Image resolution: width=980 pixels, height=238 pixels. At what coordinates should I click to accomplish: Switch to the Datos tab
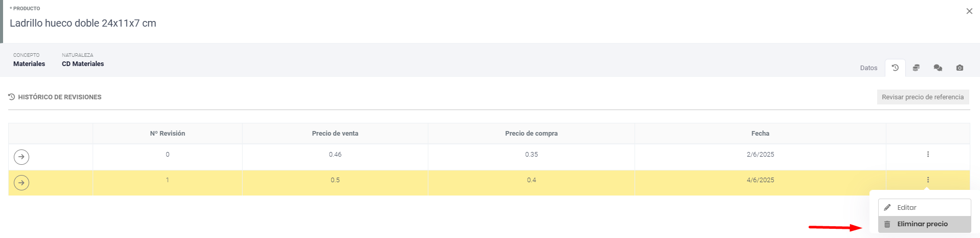(x=868, y=68)
